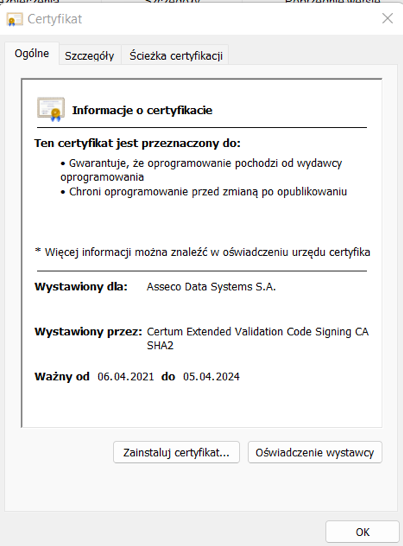Click the certificate ribbon icon beside Informacje
The width and height of the screenshot is (403, 546).
[x=51, y=109]
